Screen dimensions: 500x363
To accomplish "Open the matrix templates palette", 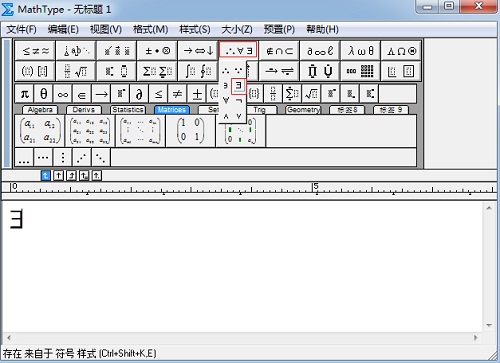I will (361, 71).
